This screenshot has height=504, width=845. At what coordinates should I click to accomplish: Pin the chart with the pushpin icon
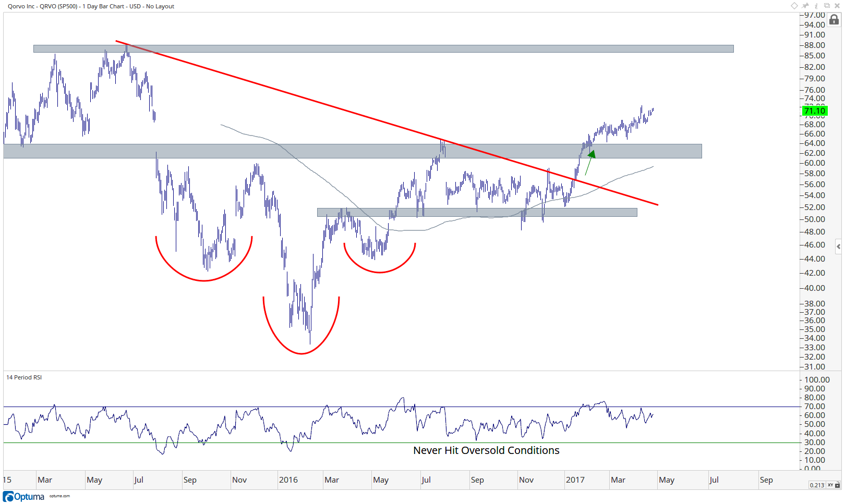[805, 6]
